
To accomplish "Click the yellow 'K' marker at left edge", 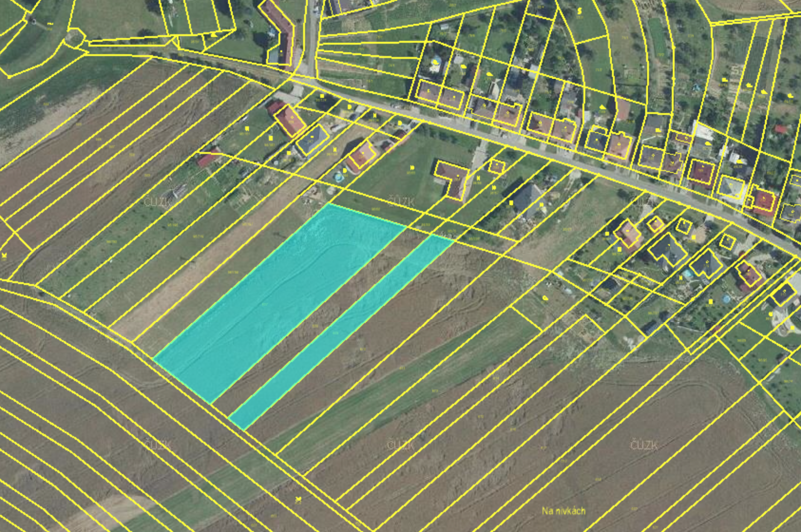I will tap(4, 255).
